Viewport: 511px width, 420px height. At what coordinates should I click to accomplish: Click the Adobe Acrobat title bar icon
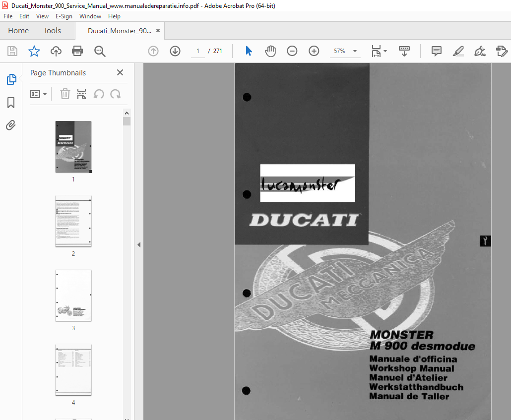pyautogui.click(x=5, y=5)
